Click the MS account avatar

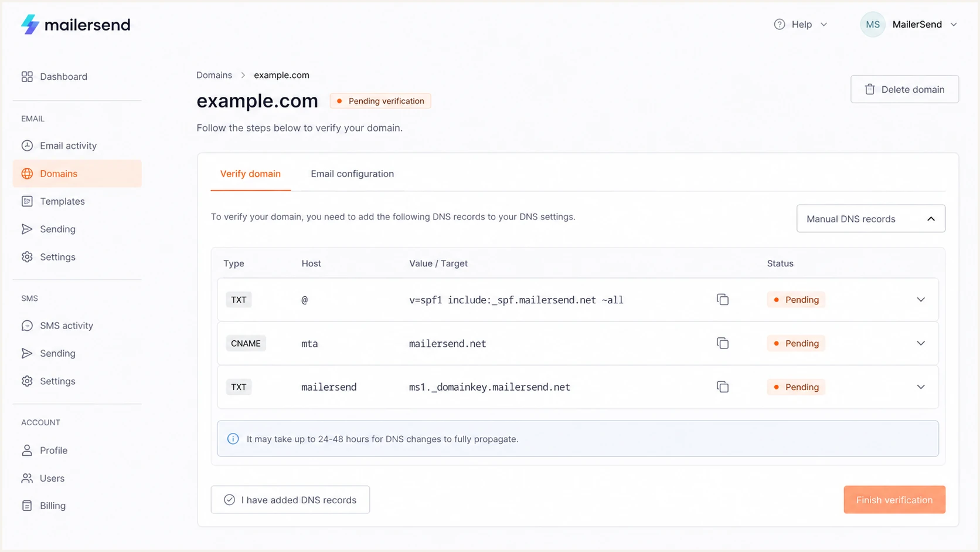(x=872, y=25)
